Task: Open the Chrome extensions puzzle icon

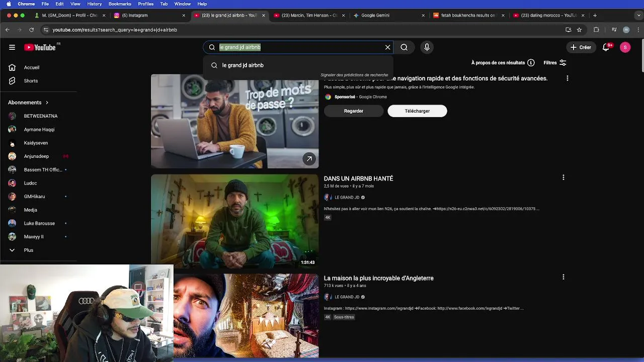Action: (596, 30)
